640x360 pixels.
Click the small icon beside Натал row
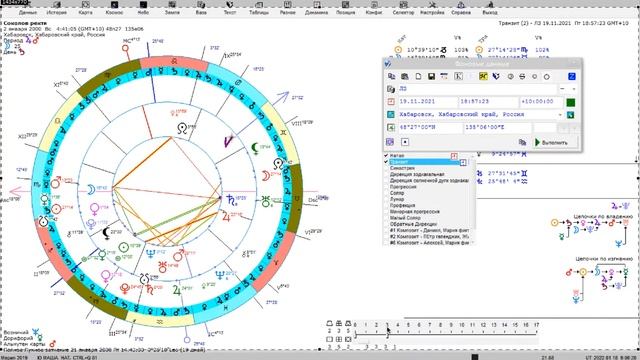point(454,156)
